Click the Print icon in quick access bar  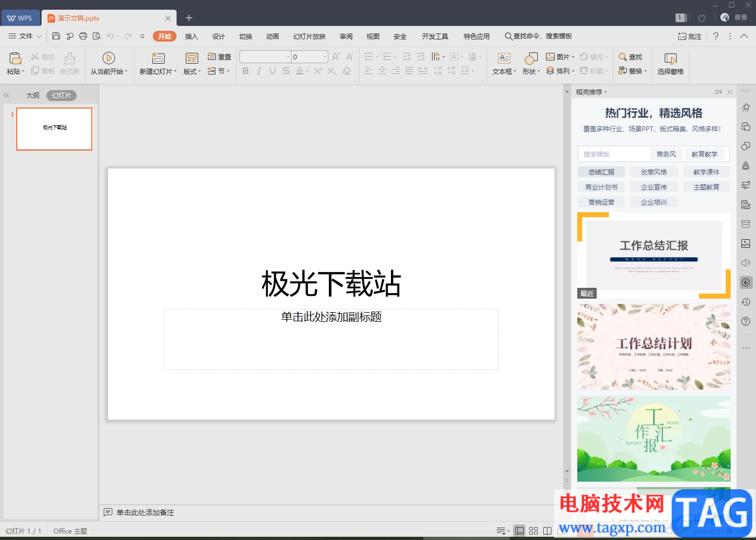tap(83, 36)
